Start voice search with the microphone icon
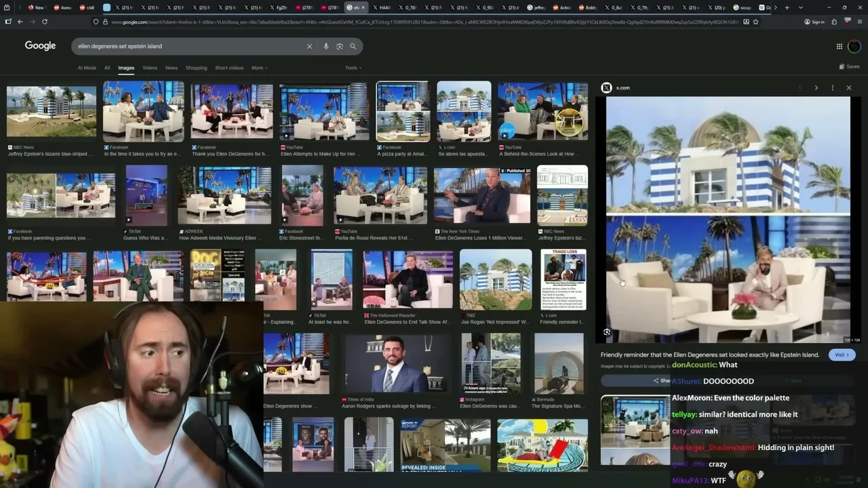Screen dimensions: 868x488 click(x=326, y=46)
